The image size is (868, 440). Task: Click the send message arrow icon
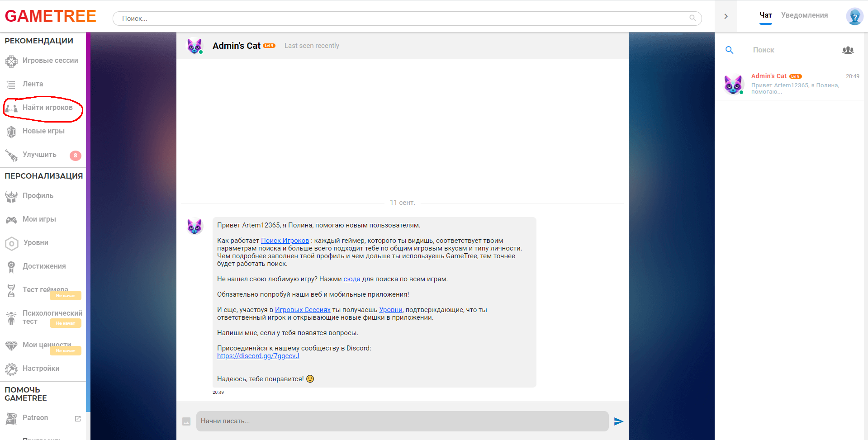[618, 421]
